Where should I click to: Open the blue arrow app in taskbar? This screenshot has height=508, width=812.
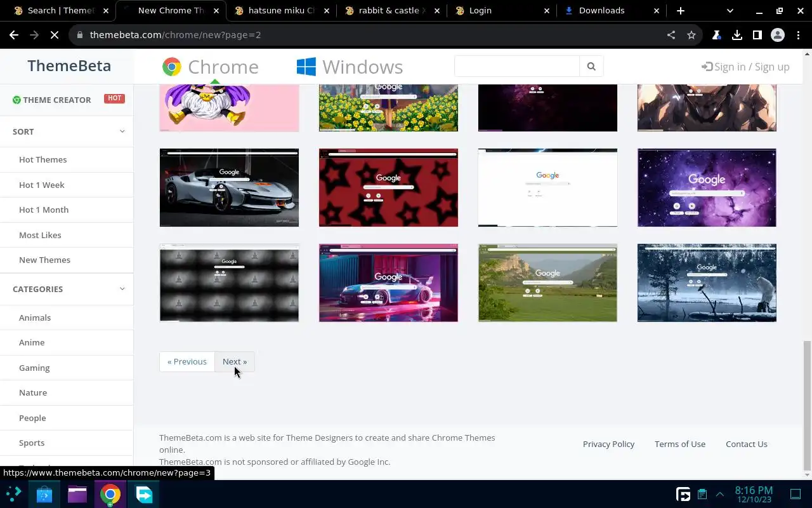tap(144, 494)
